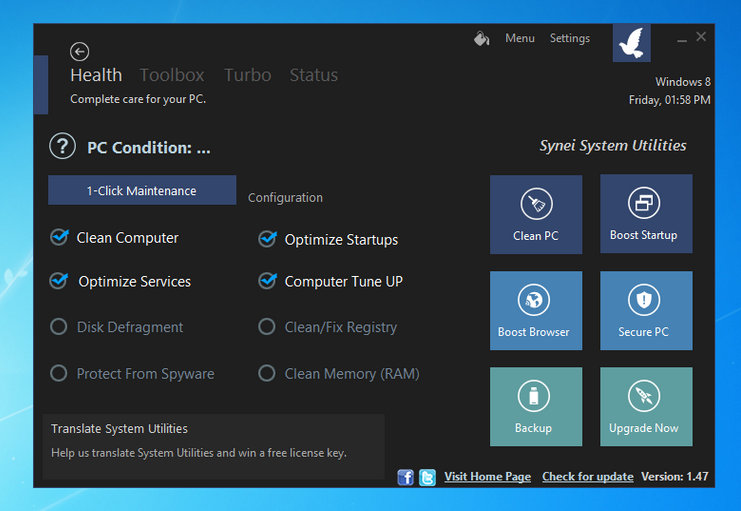Open Settings in the top bar
Viewport: 741px width, 511px height.
(569, 38)
